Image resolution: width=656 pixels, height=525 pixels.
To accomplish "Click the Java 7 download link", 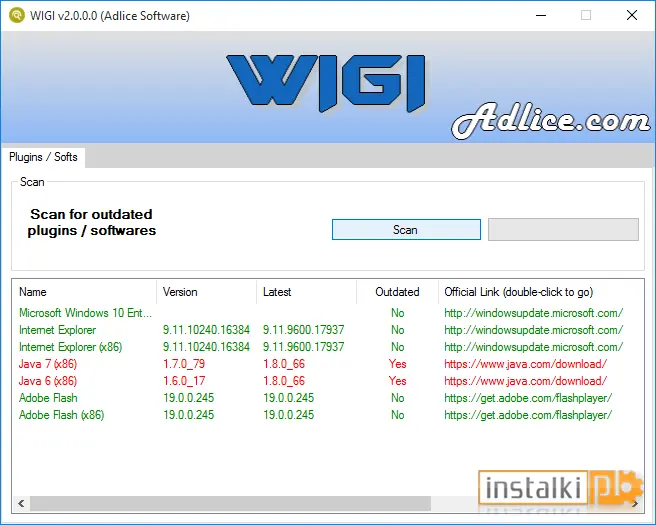I will pyautogui.click(x=525, y=364).
